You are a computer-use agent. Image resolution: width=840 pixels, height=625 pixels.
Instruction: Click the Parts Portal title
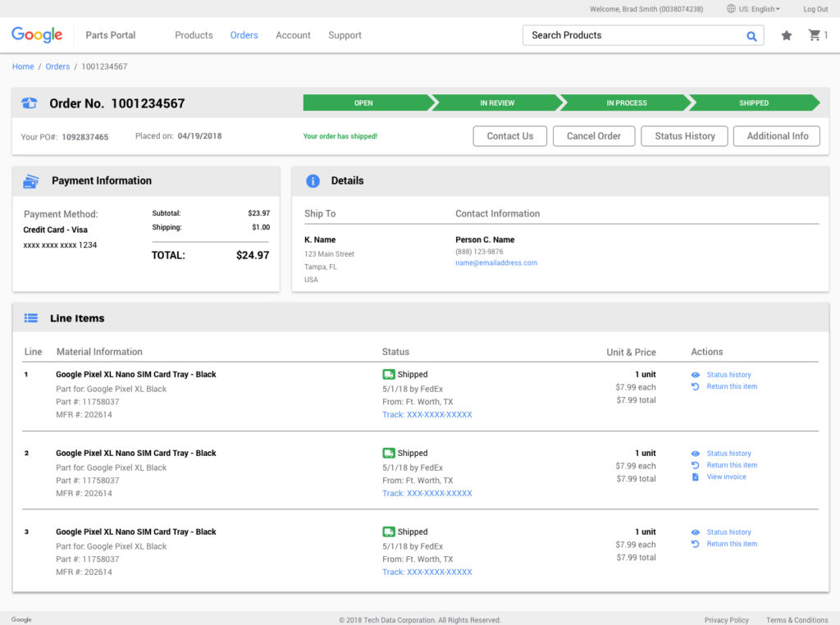click(111, 35)
